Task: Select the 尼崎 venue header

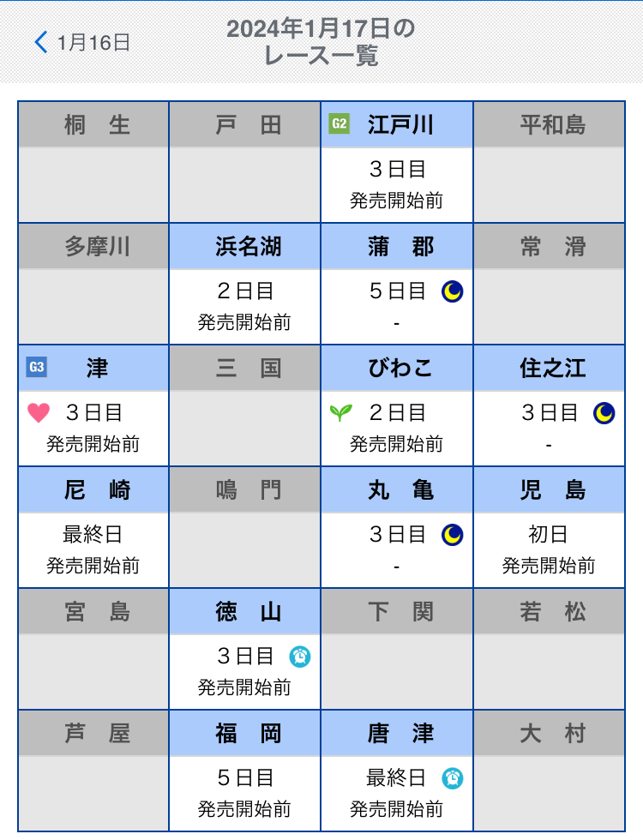Action: click(93, 490)
